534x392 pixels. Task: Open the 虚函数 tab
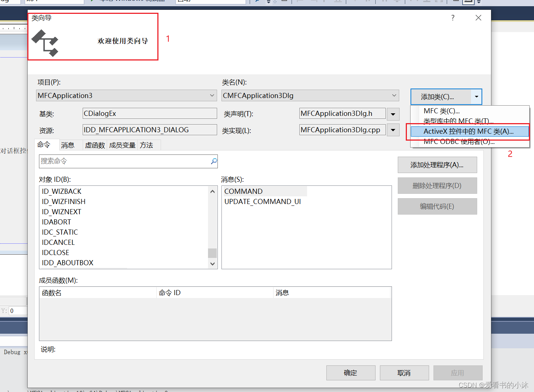tap(95, 145)
